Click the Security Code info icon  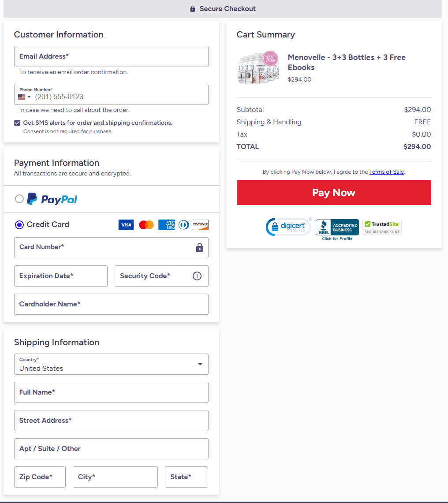pyautogui.click(x=197, y=276)
